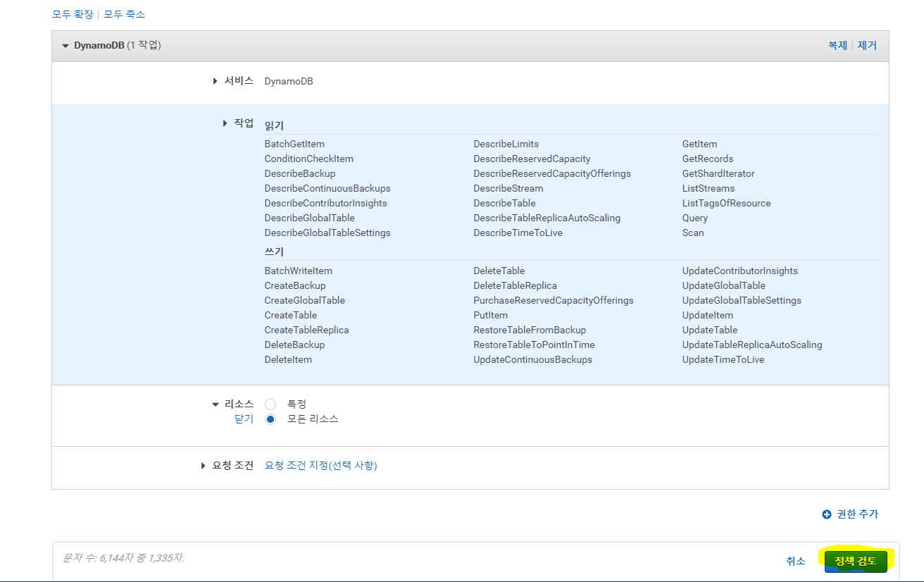Screen dimensions: 924x582
Task: Click the DescribeContributorInsights action text
Action: tap(326, 203)
